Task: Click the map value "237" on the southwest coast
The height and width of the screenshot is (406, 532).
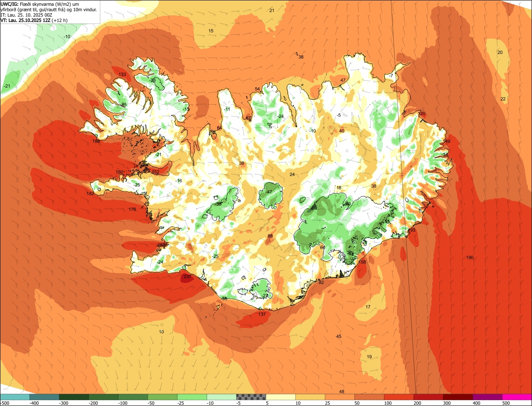Action: click(x=187, y=276)
